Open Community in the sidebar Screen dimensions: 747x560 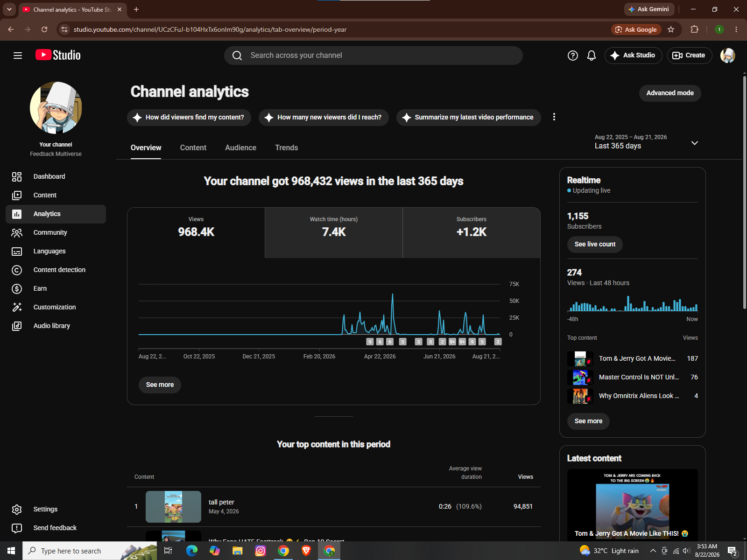point(56,232)
